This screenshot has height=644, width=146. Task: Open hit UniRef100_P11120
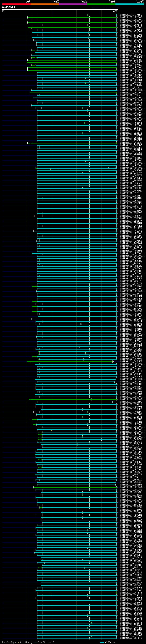coord(131,88)
